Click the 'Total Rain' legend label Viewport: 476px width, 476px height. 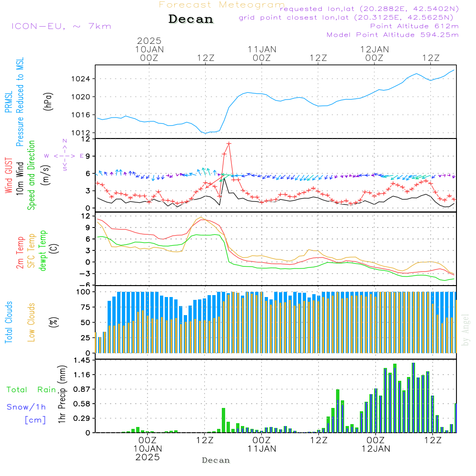pos(31,390)
